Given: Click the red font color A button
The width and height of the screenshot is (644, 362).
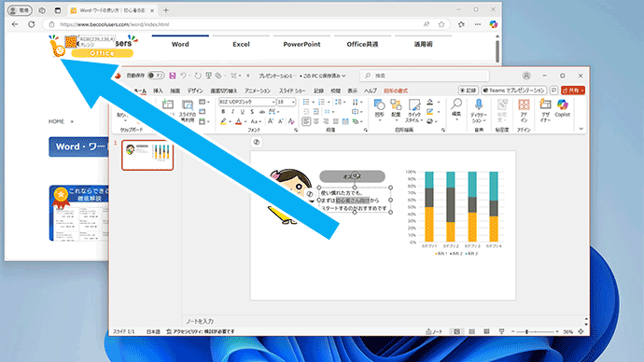Looking at the screenshot, I should point(238,121).
